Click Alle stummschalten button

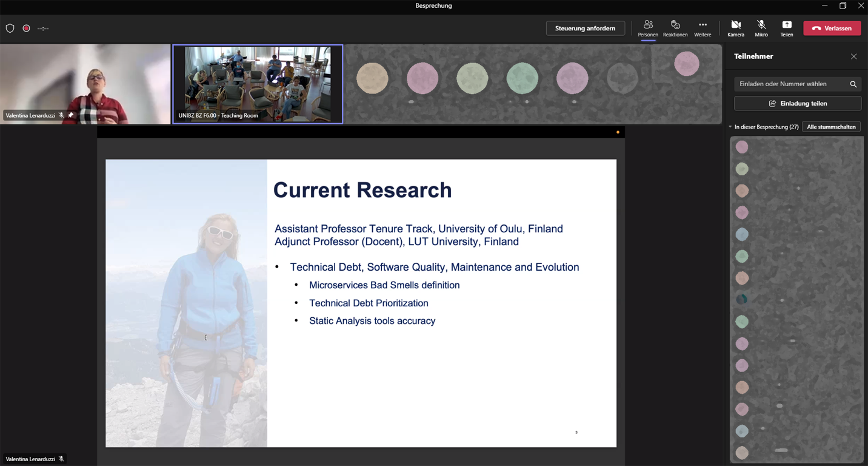click(x=831, y=127)
